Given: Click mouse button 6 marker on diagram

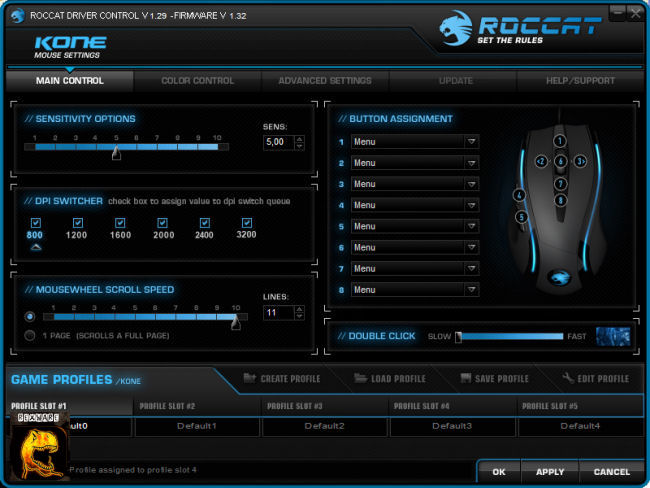Looking at the screenshot, I should (x=560, y=161).
